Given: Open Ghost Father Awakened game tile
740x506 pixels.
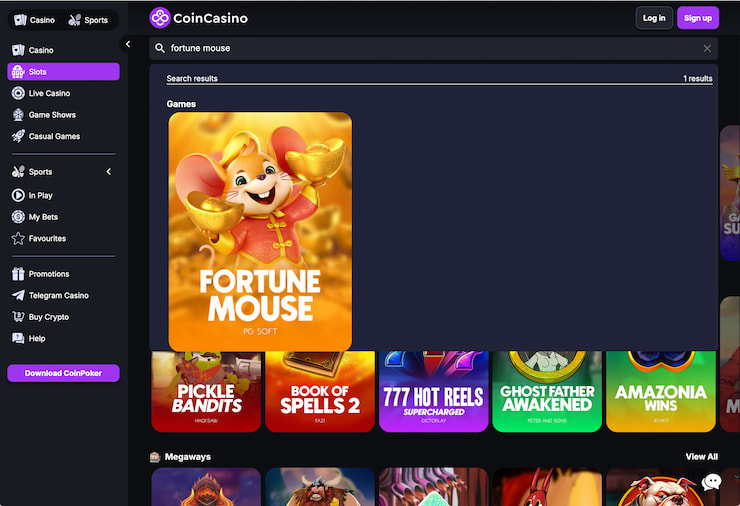Looking at the screenshot, I should tap(547, 391).
